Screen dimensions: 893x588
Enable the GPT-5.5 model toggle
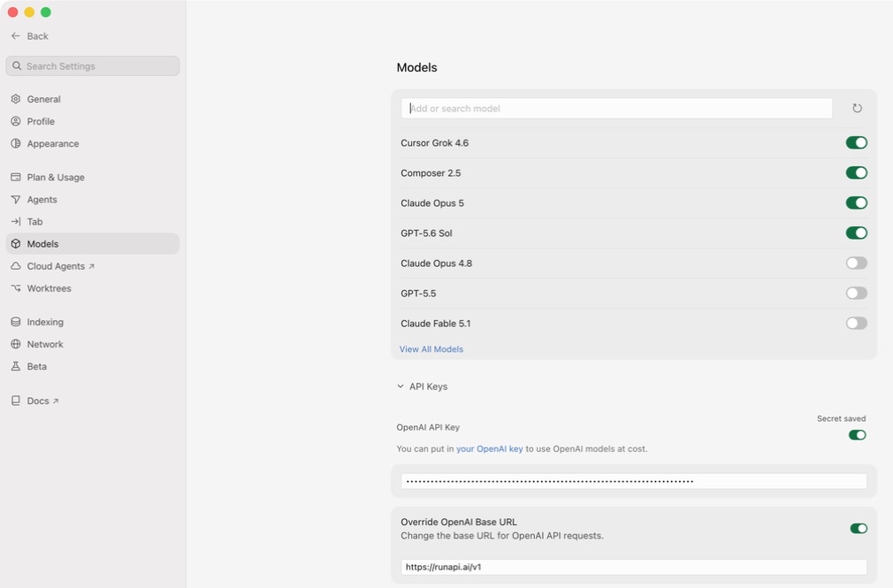pos(856,294)
